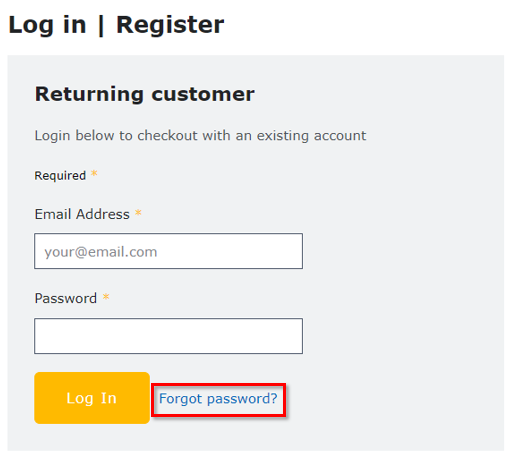Click the your@email.com placeholder text

click(101, 252)
